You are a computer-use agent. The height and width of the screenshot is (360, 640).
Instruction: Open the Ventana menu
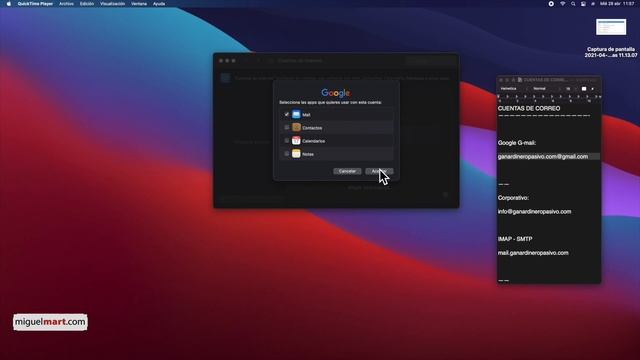pyautogui.click(x=139, y=4)
